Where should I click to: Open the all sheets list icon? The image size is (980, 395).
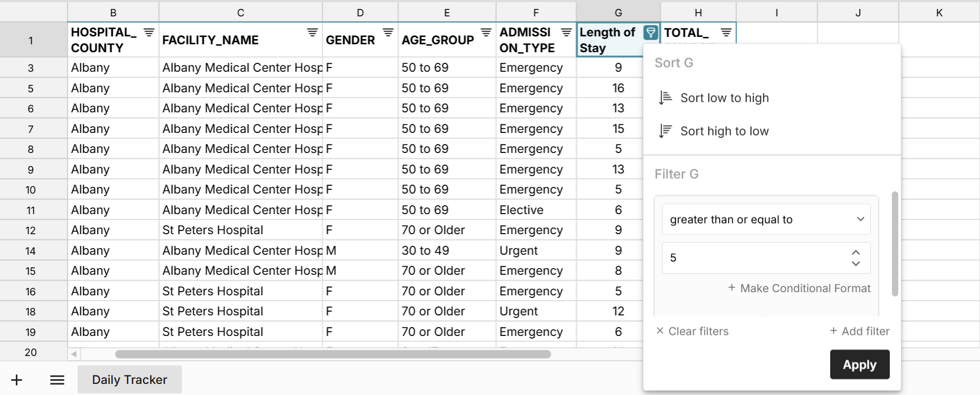[57, 380]
